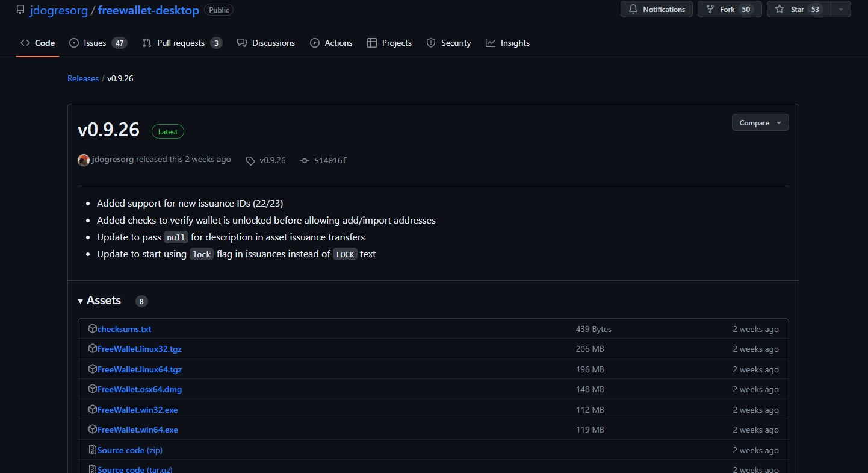Screen dimensions: 868x473
Task: Open commit 514016f
Action: (330, 160)
